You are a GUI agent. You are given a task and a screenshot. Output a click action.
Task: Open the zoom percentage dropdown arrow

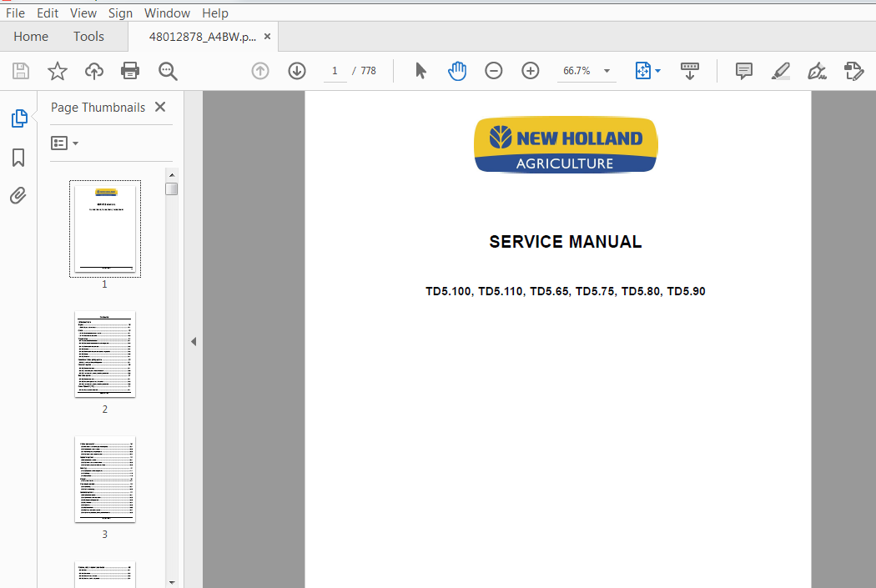[607, 71]
